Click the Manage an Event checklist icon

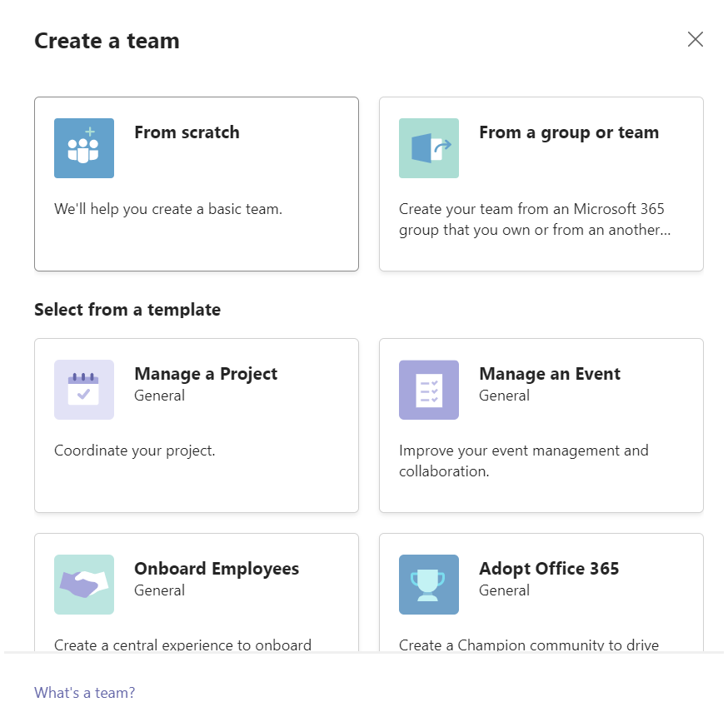pyautogui.click(x=428, y=390)
